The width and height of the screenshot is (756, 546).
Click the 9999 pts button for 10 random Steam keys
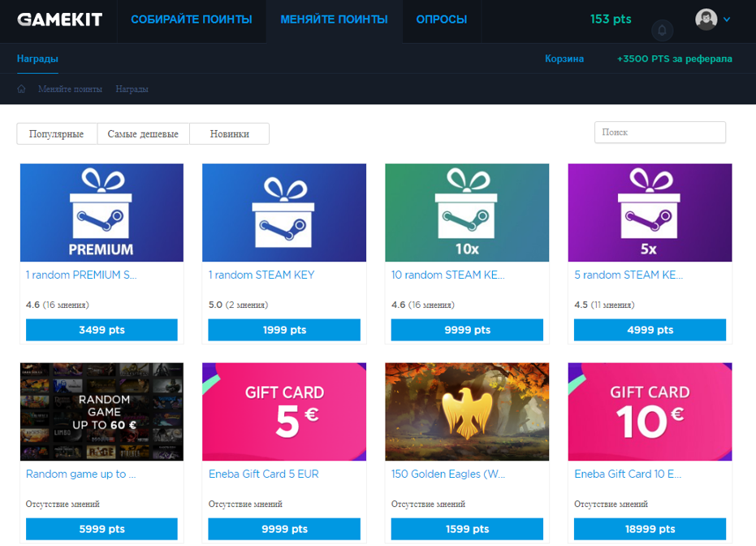click(467, 330)
